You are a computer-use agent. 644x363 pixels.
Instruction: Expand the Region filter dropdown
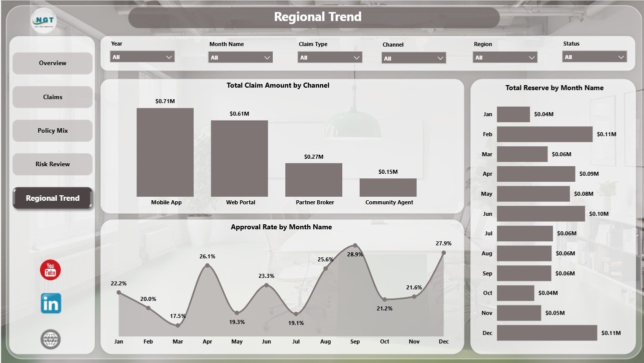click(505, 58)
